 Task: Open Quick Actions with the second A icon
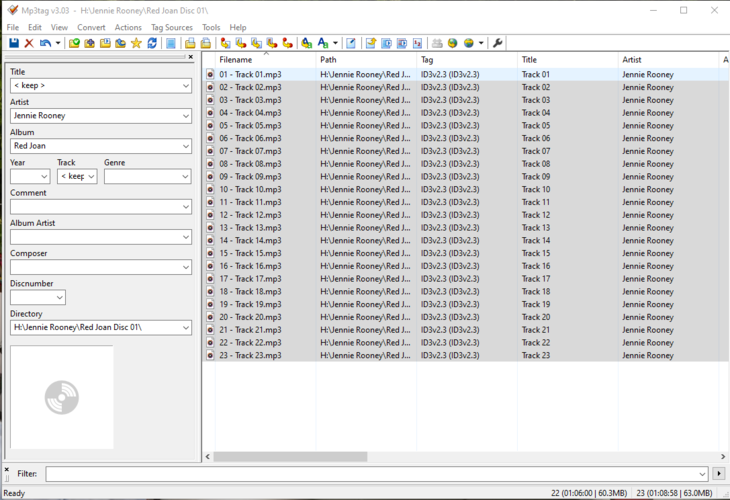tap(323, 43)
